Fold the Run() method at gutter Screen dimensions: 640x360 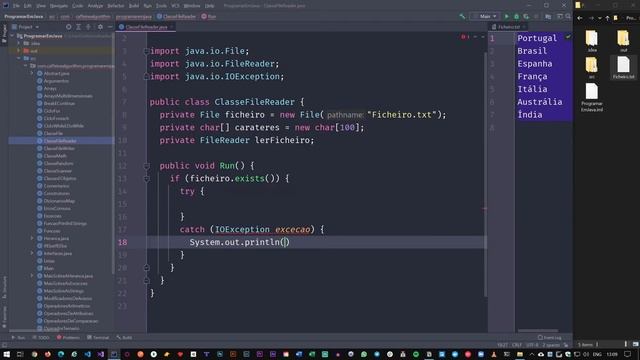point(147,166)
